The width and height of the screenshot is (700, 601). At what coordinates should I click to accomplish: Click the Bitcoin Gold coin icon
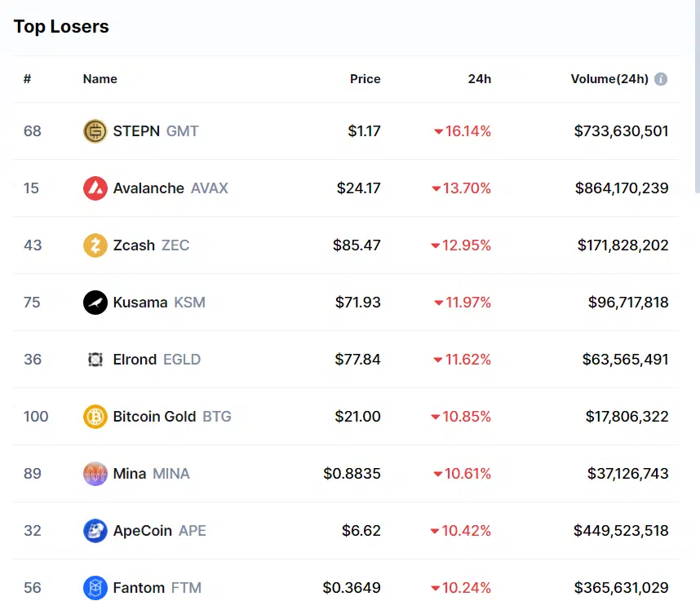(x=95, y=417)
